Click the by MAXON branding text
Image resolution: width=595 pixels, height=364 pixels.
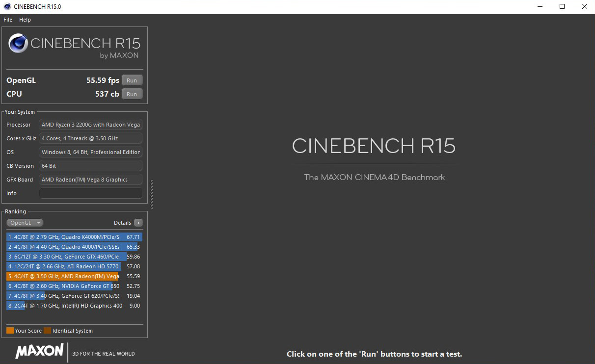(120, 55)
